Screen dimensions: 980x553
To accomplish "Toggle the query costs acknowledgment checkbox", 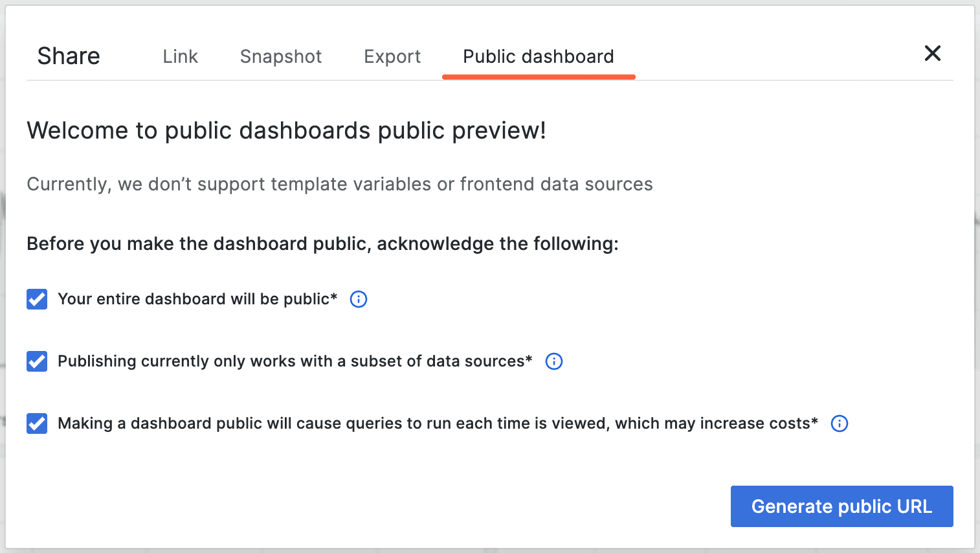I will [37, 423].
